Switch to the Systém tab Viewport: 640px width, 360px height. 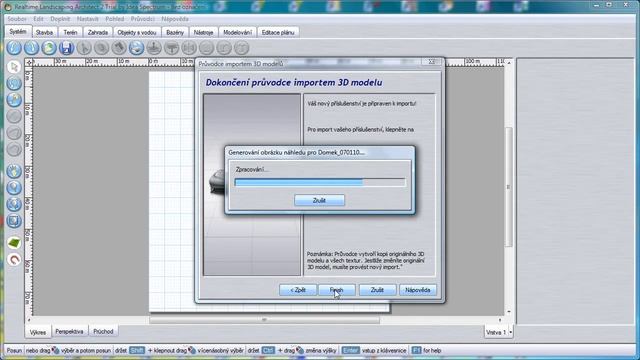pyautogui.click(x=18, y=31)
